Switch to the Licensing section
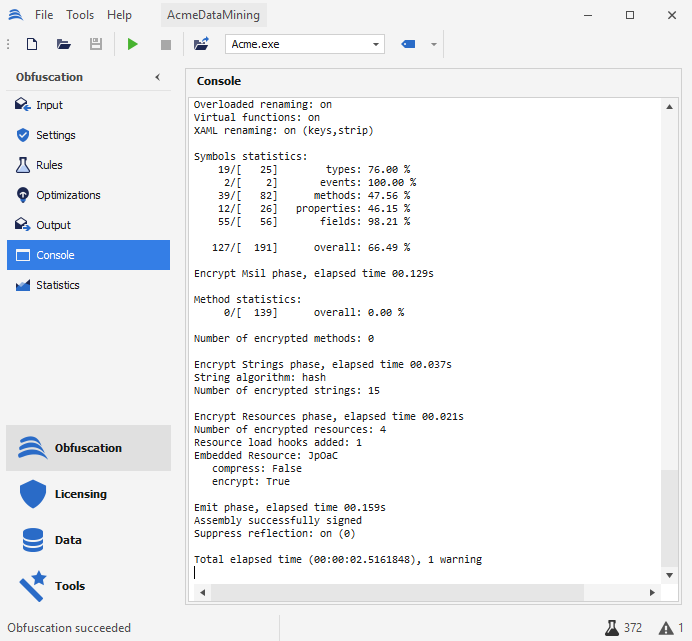The width and height of the screenshot is (692, 641). tap(80, 494)
